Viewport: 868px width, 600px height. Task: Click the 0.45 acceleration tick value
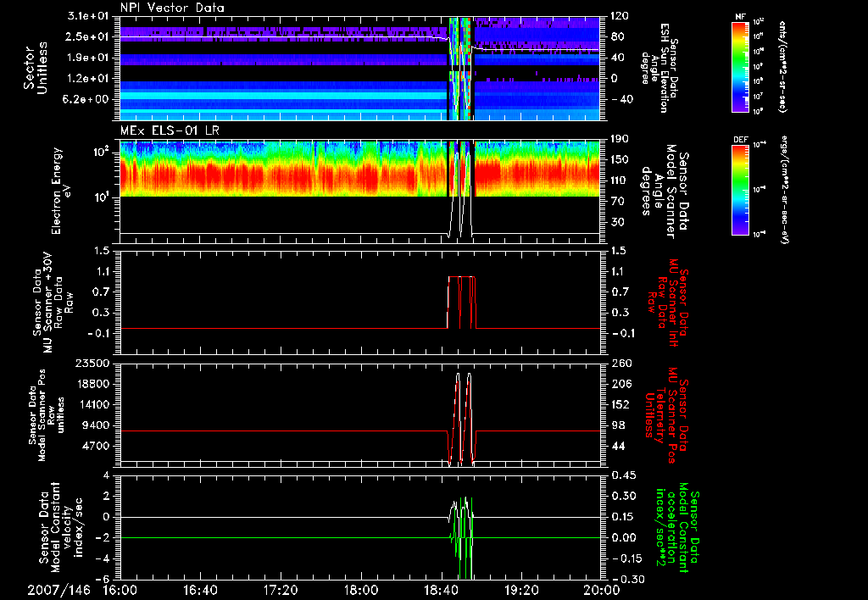622,475
